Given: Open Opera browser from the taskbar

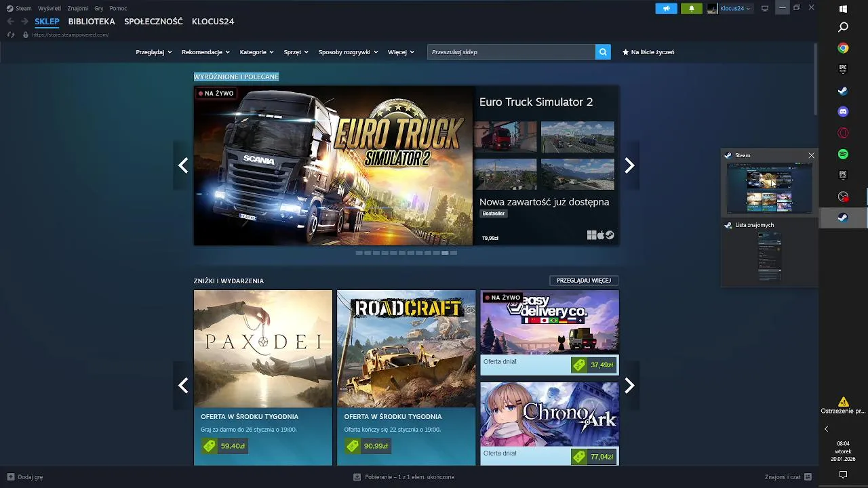Looking at the screenshot, I should click(843, 133).
